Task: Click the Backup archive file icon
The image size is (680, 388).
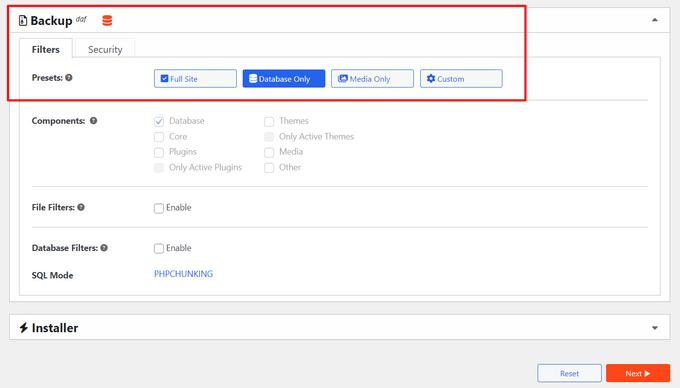Action: point(23,20)
